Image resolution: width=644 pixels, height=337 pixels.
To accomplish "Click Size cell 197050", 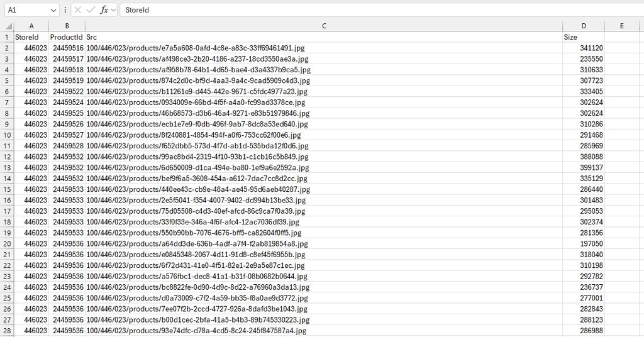I will (x=583, y=244).
